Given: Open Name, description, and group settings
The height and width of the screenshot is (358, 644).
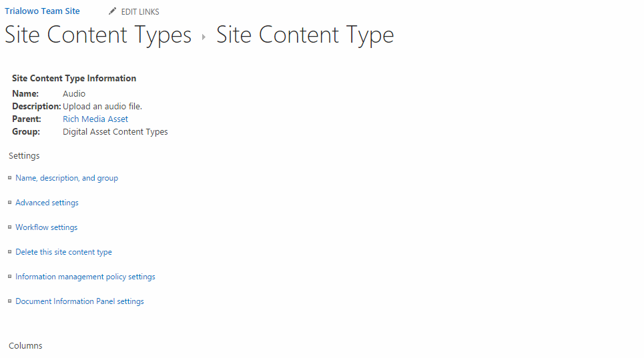Looking at the screenshot, I should coord(67,178).
